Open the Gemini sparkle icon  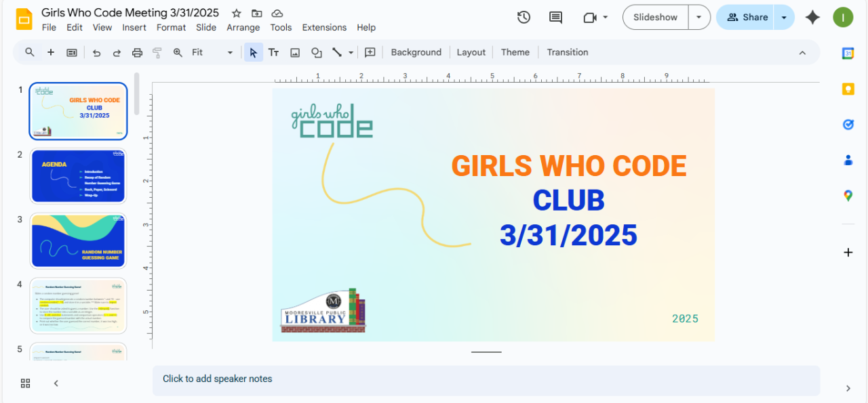[x=812, y=18]
